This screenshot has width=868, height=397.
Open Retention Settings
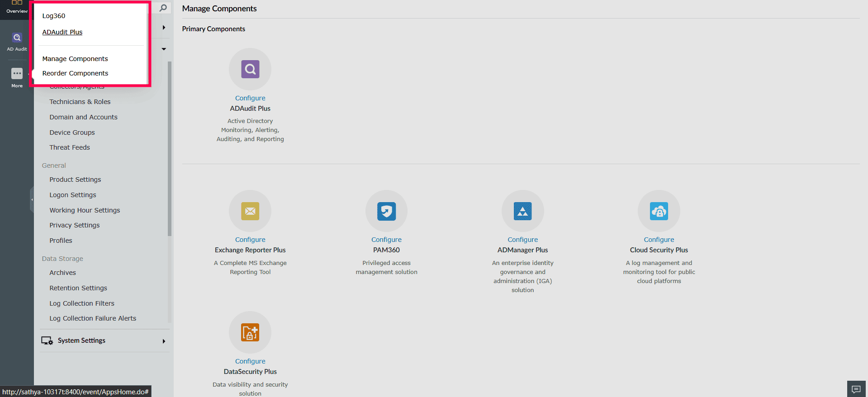click(x=78, y=288)
